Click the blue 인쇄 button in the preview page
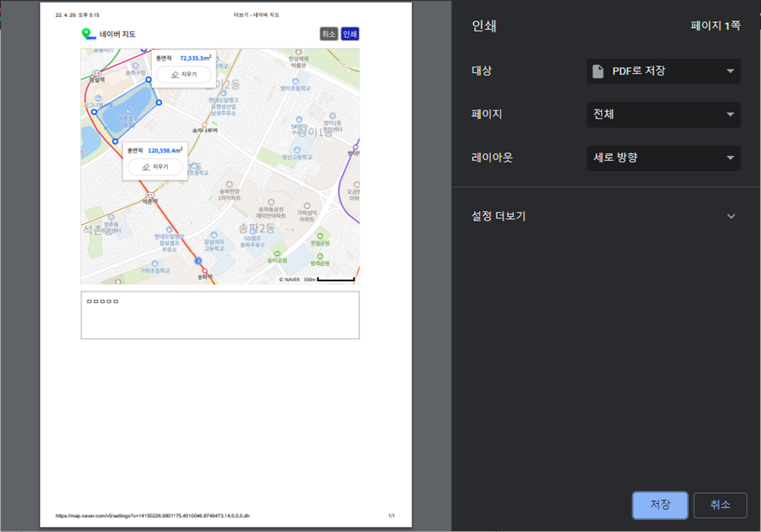The image size is (761, 532). (x=350, y=34)
